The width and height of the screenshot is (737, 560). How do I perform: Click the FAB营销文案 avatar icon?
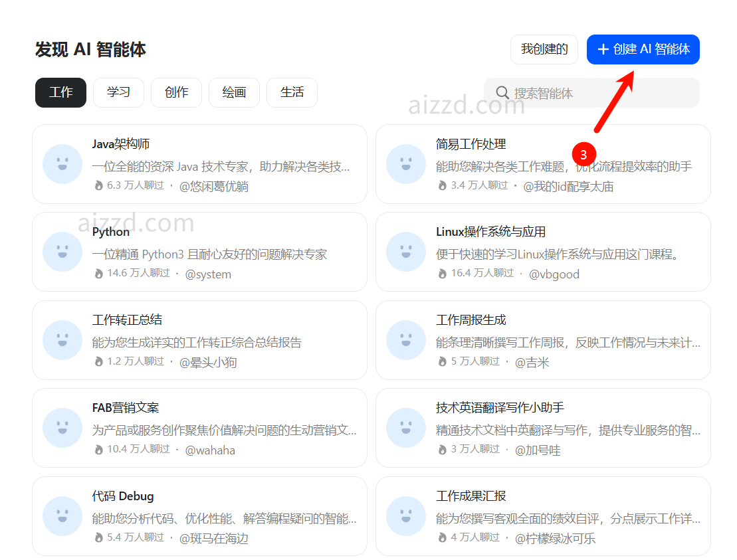click(62, 428)
